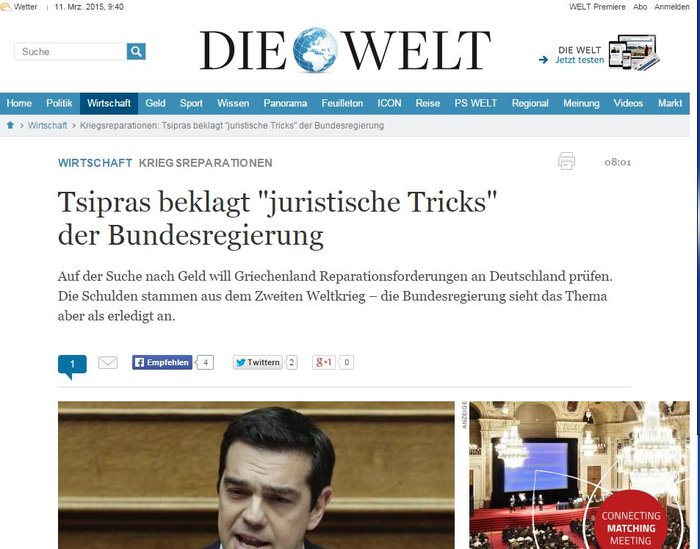700x549 pixels.
Task: Click the Facebook Empfehlen button
Action: click(x=162, y=362)
